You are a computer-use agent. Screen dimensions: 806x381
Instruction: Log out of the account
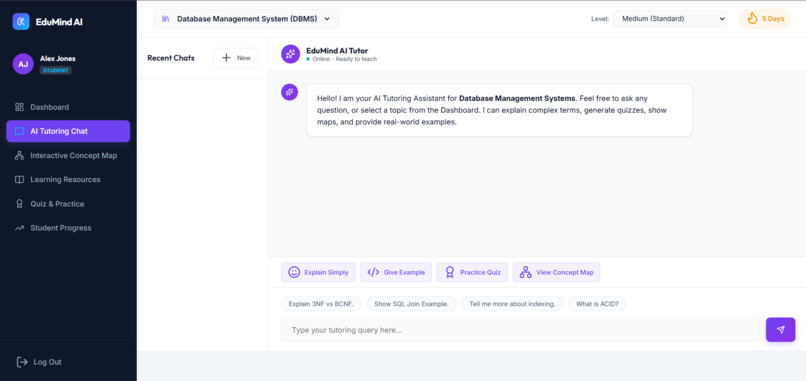[x=39, y=362]
